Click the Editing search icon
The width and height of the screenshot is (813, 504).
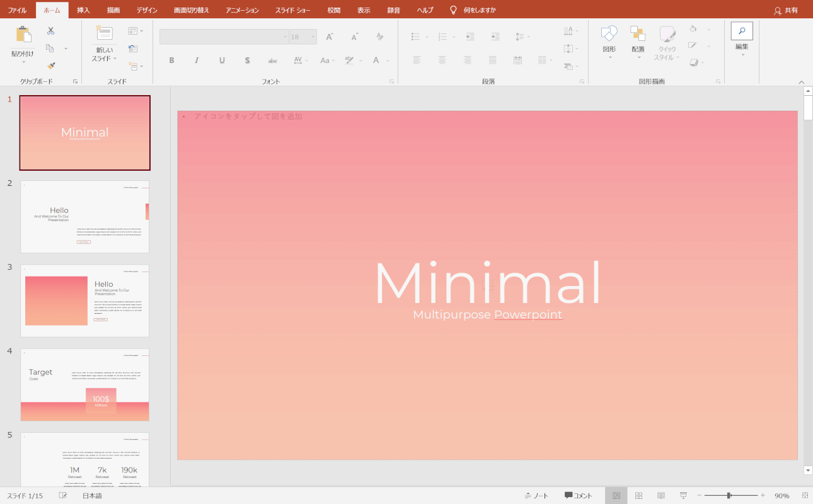742,31
